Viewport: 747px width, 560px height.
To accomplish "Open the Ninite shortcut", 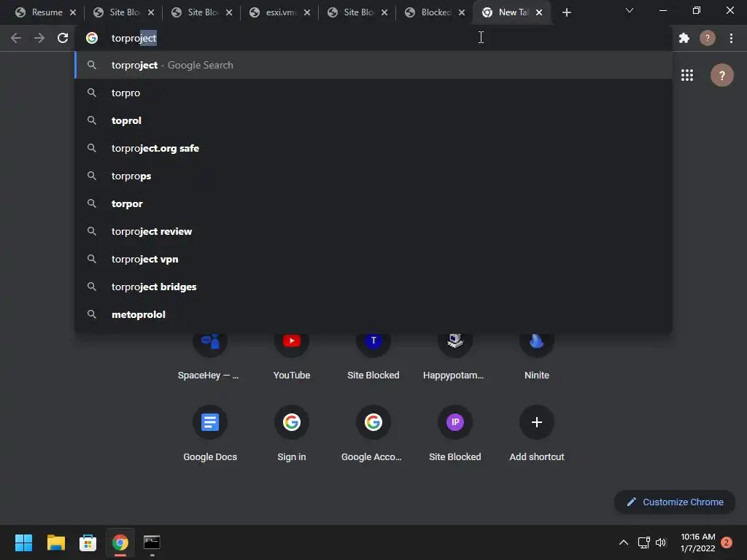I will click(x=537, y=354).
